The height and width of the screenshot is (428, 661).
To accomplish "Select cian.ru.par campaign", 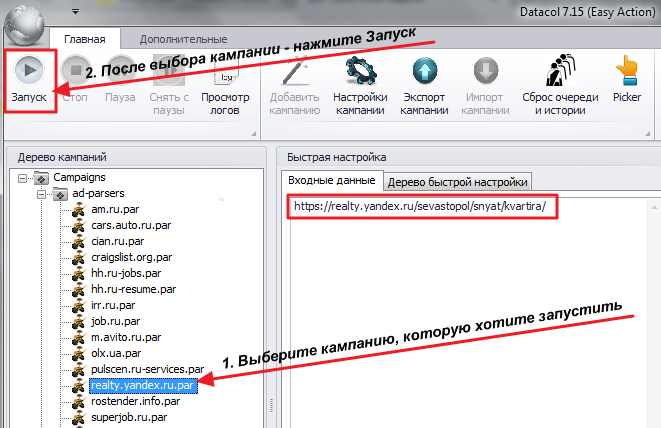I will pos(118,241).
